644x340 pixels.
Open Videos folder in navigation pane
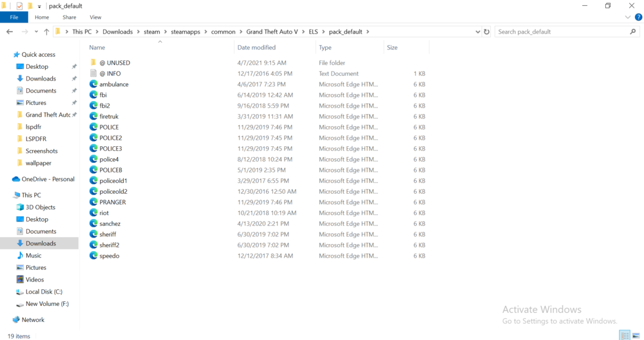tap(30, 279)
